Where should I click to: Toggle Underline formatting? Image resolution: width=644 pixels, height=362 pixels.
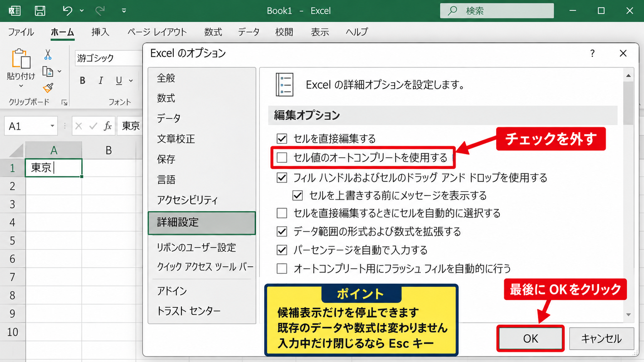tap(119, 80)
